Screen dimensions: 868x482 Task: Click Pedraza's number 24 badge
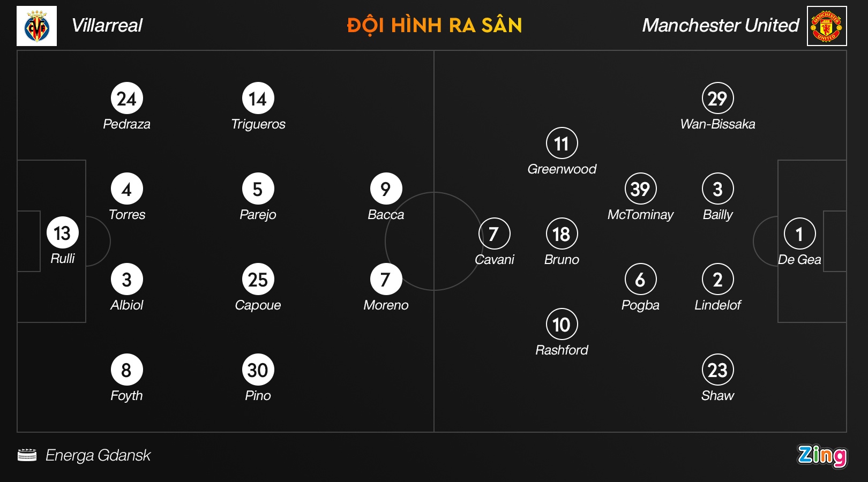(126, 99)
